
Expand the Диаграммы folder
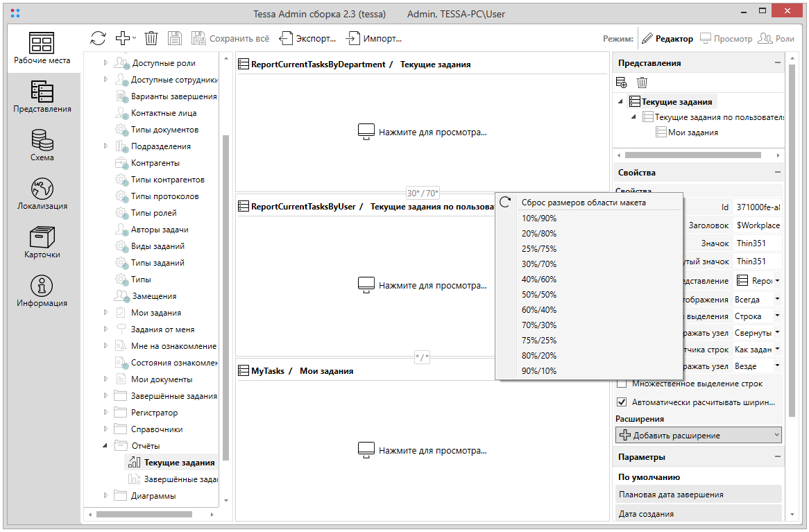[x=105, y=495]
